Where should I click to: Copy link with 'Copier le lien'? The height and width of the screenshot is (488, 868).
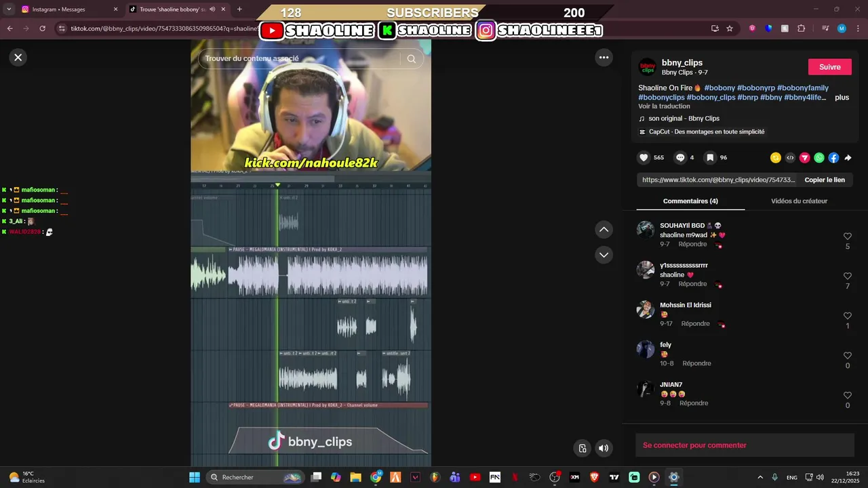825,180
